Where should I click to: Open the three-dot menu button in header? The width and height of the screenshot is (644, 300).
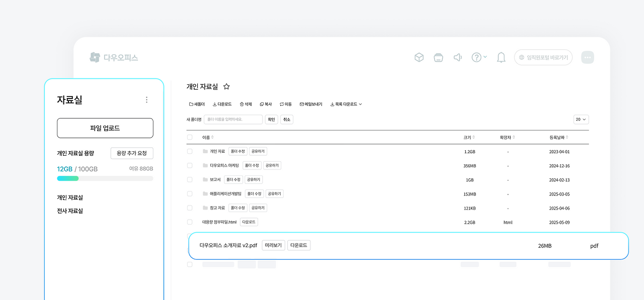click(588, 57)
